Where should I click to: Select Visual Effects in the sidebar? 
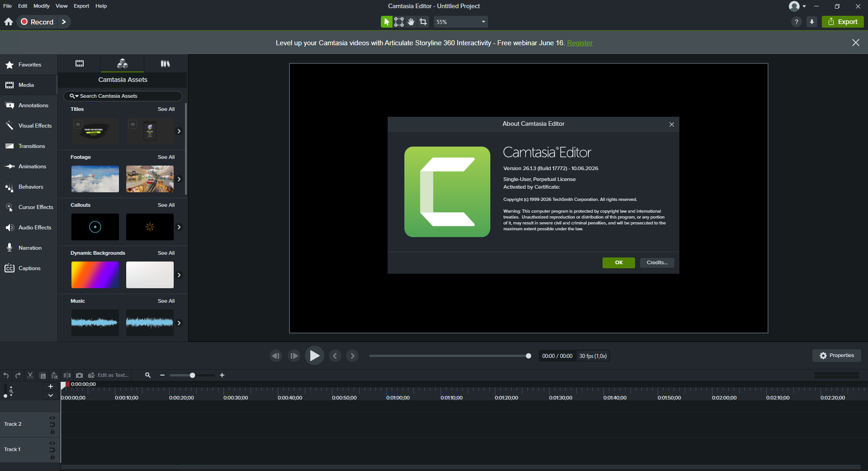[x=29, y=126]
